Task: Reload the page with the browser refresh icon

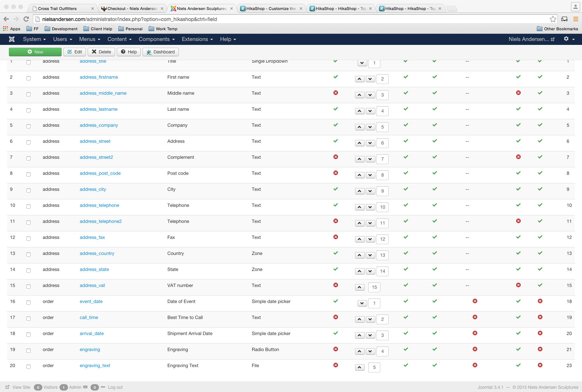Action: (26, 19)
